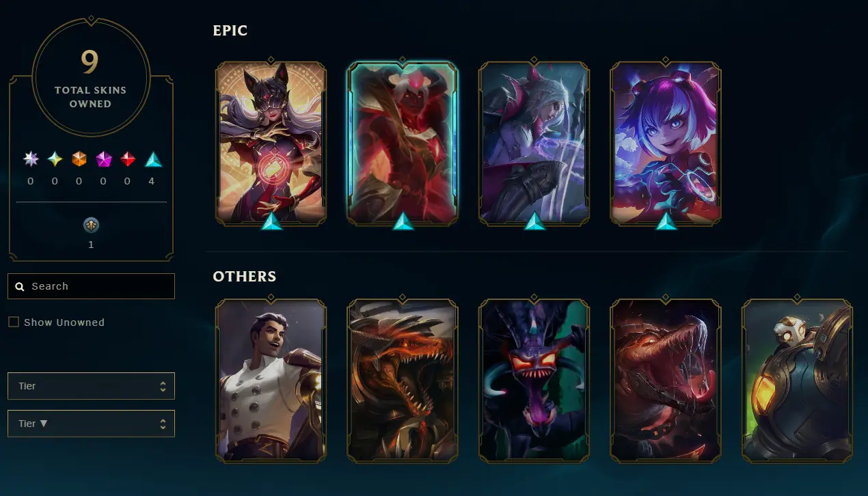Click the arrows on the first Tier dropdown
The image size is (868, 496).
coord(163,386)
